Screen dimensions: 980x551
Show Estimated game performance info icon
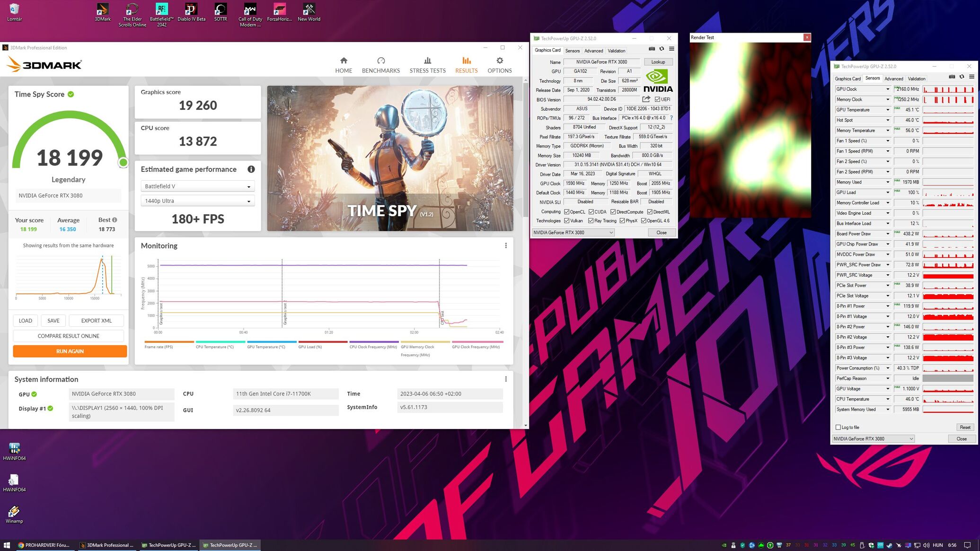click(251, 169)
